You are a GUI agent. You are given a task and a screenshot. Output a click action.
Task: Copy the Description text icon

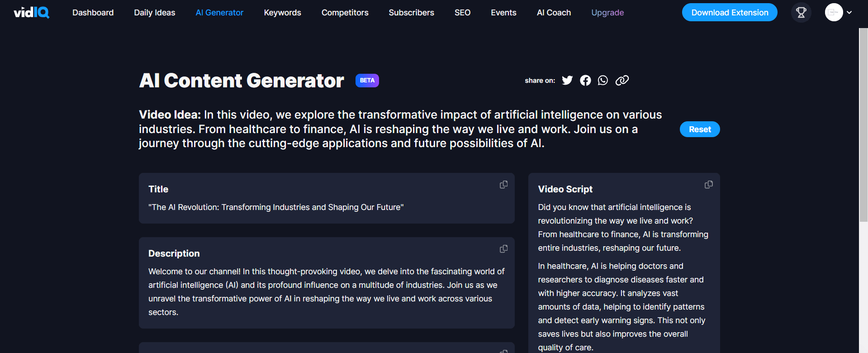[503, 249]
